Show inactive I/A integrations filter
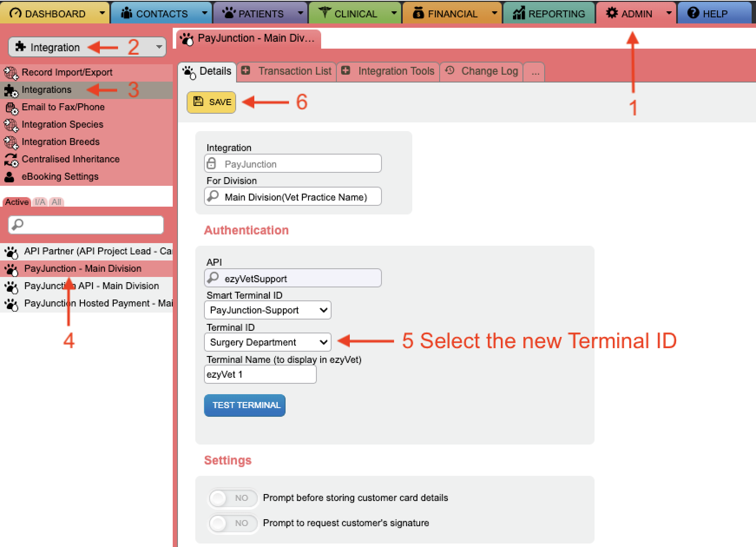This screenshot has width=756, height=547. pyautogui.click(x=40, y=202)
